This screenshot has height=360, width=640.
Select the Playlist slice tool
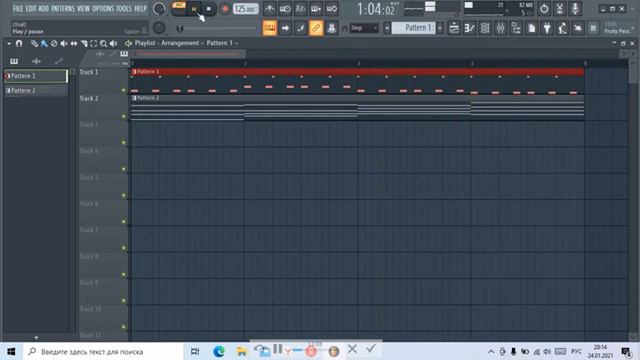pos(84,43)
